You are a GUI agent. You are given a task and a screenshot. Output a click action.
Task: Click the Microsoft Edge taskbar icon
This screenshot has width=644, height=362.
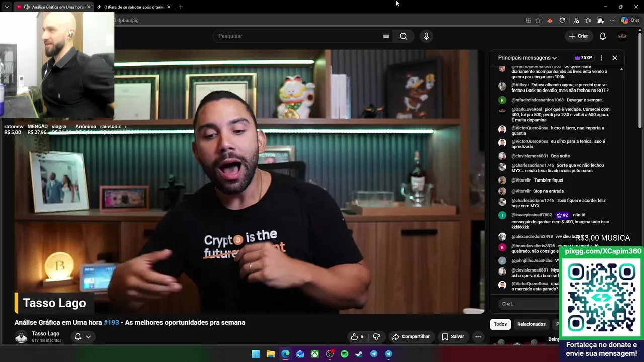285,354
